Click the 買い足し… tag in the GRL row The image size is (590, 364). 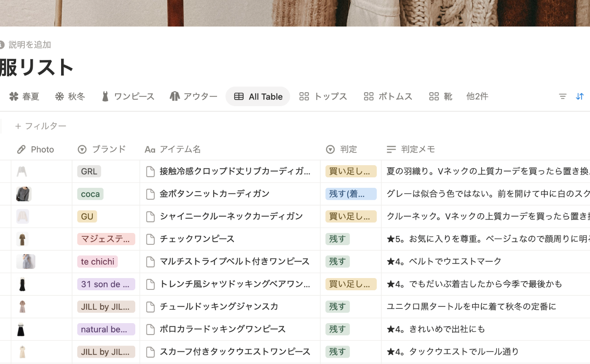[x=351, y=171]
